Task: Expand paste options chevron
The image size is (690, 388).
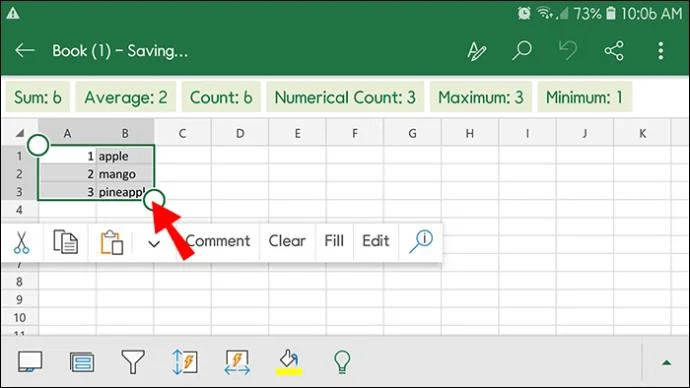Action: tap(154, 244)
